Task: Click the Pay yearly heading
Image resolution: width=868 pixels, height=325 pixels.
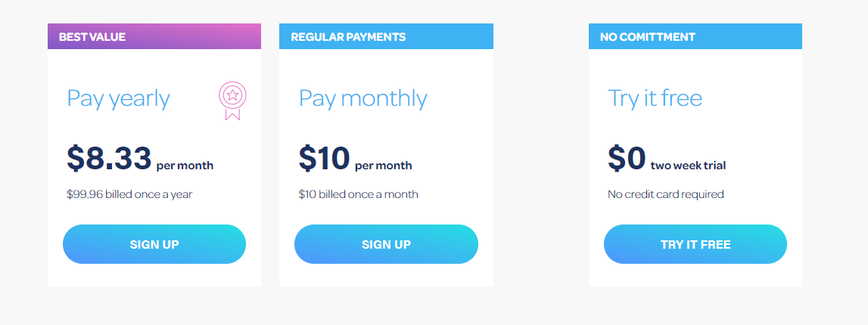Action: (119, 98)
